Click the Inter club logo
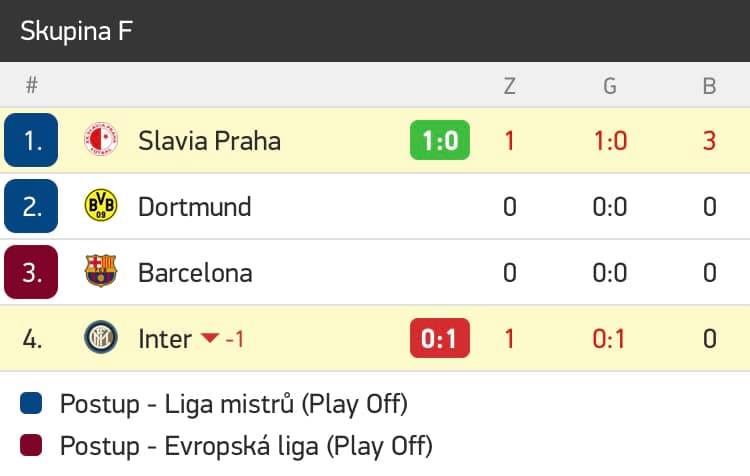This screenshot has height=476, width=750. (100, 337)
